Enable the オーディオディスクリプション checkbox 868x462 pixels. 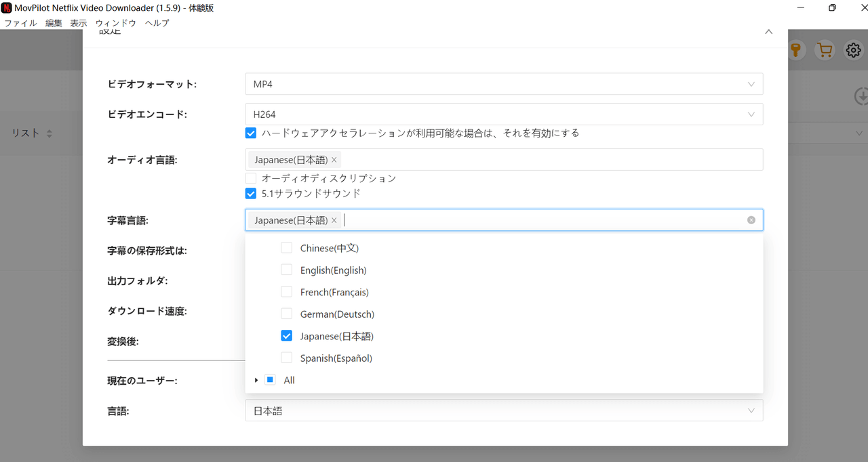(x=251, y=178)
